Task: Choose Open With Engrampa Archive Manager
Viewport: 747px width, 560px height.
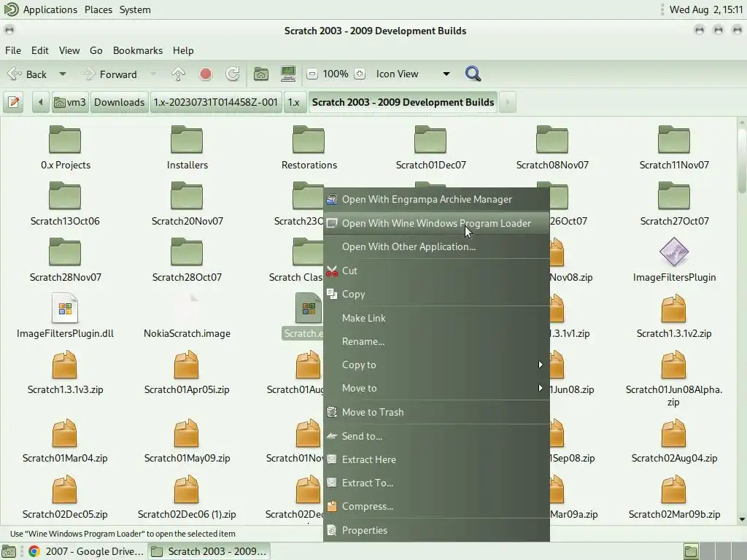Action: point(436,200)
